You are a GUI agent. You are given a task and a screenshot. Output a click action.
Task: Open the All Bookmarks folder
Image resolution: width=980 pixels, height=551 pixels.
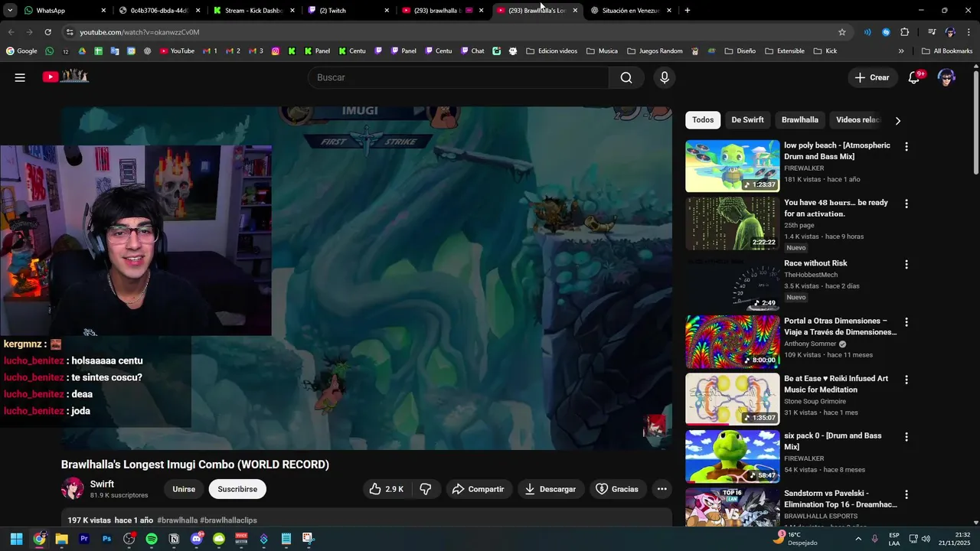947,51
